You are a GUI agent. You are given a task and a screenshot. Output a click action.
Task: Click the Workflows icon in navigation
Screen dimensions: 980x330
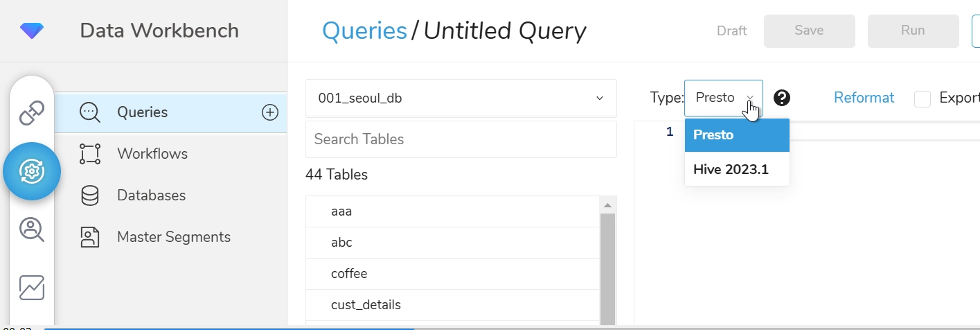[x=90, y=154]
